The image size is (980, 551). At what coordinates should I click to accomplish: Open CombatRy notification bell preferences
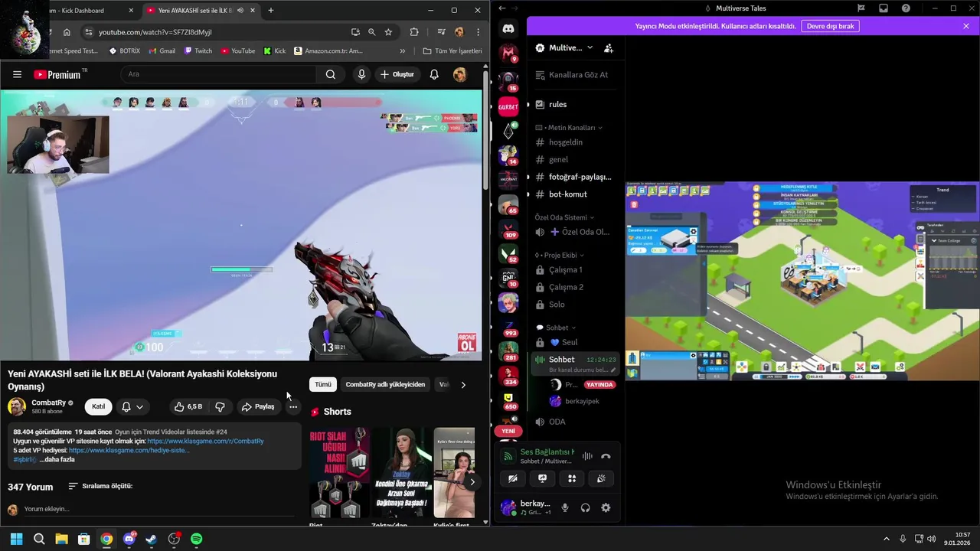click(x=132, y=406)
